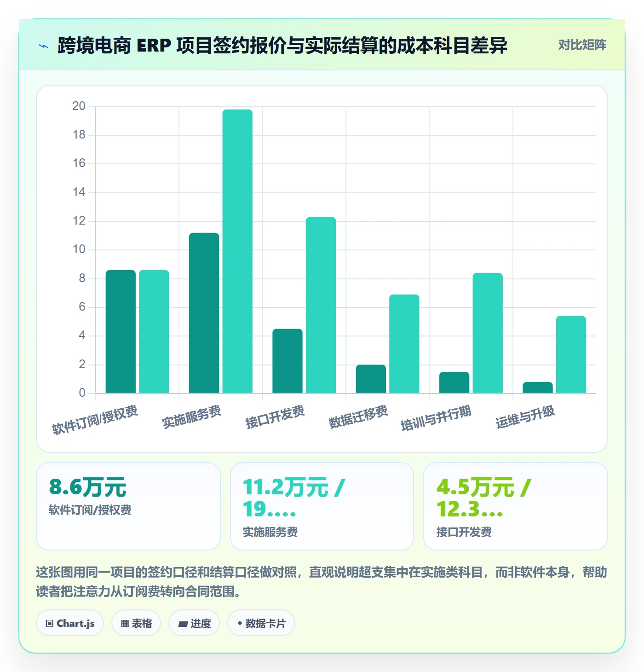This screenshot has height=672, width=644.
Task: Click the description paragraph starting with 这张图用同一项目
Action: click(x=322, y=582)
